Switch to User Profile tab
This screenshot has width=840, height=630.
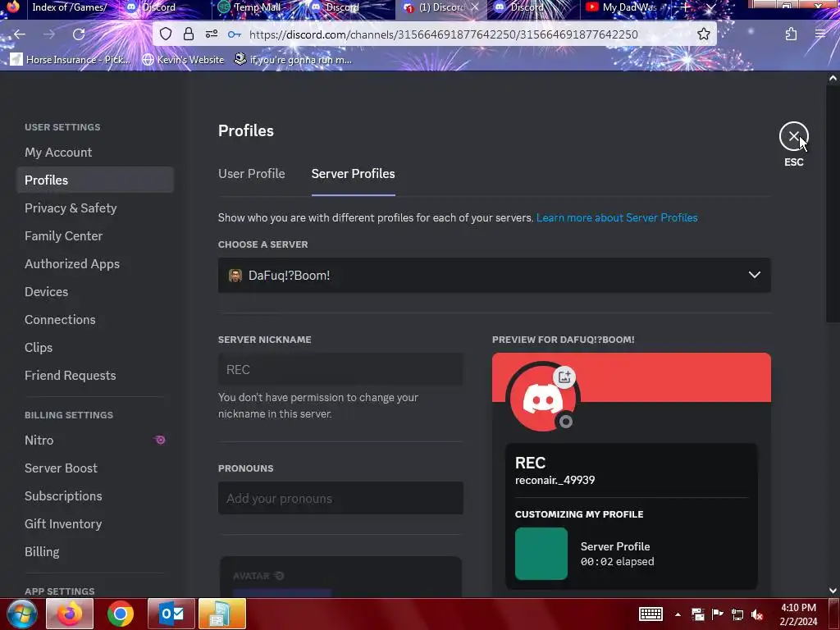[x=251, y=174]
